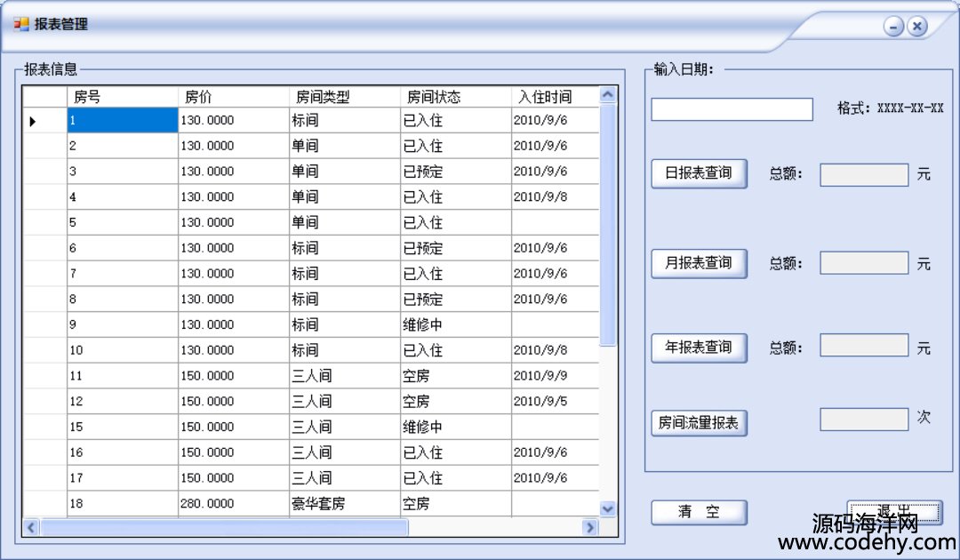Run the 年报表查询 yearly report query

[x=699, y=348]
